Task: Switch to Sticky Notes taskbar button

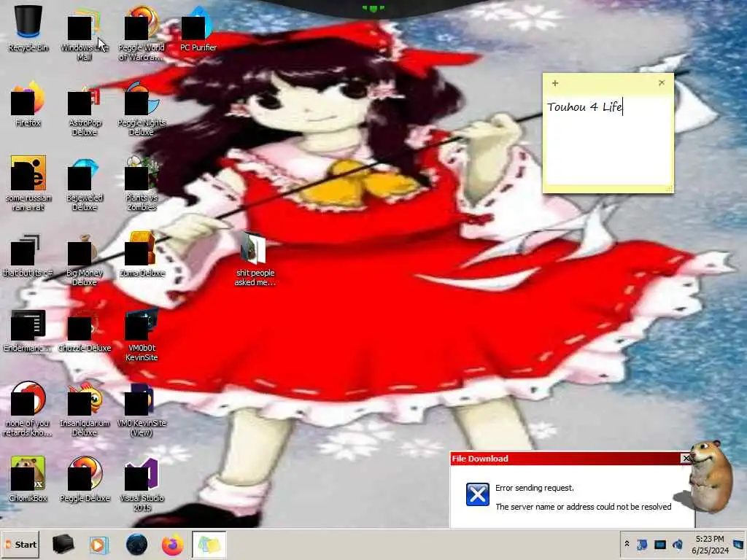Action: (x=209, y=544)
